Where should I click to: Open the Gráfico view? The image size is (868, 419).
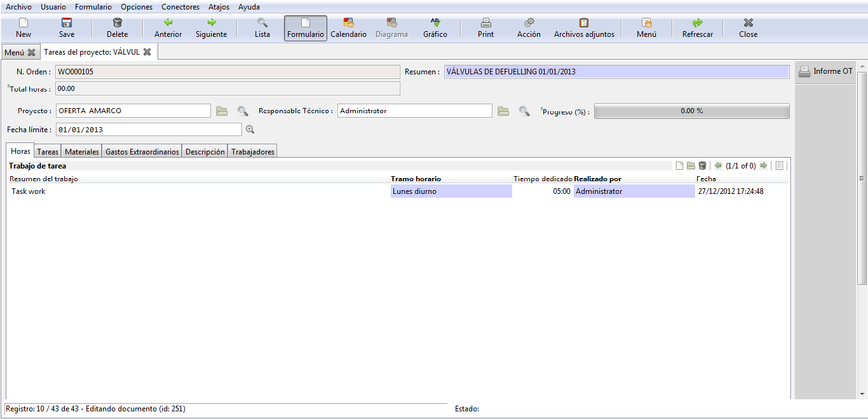(435, 28)
